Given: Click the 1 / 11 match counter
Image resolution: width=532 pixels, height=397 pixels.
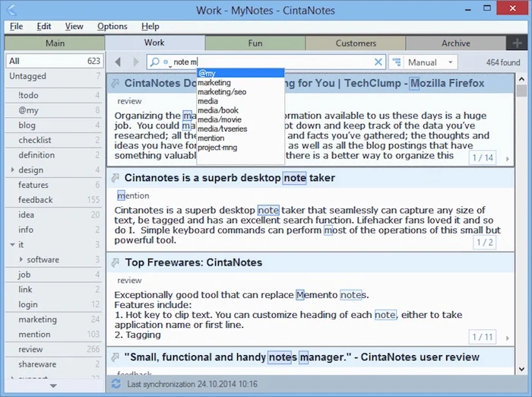Looking at the screenshot, I should pyautogui.click(x=483, y=337).
